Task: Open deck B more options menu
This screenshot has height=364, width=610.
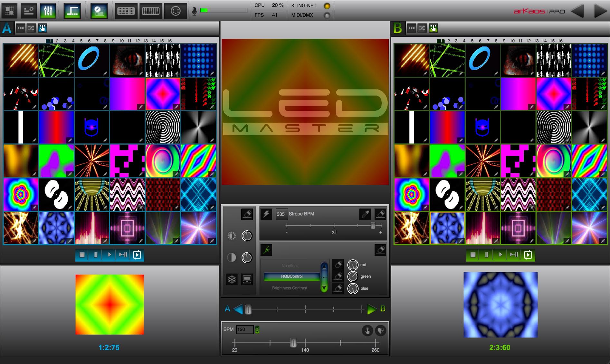Action: point(411,28)
